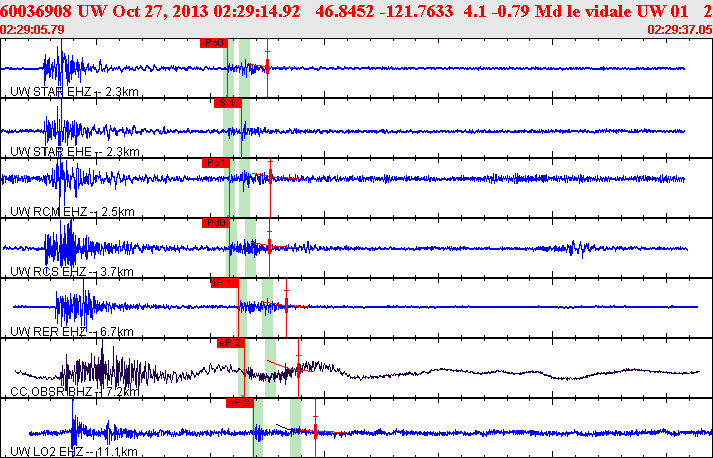The height and width of the screenshot is (458, 713).
Task: Click the dark OBSR BHZ waveform burst
Action: point(107,371)
